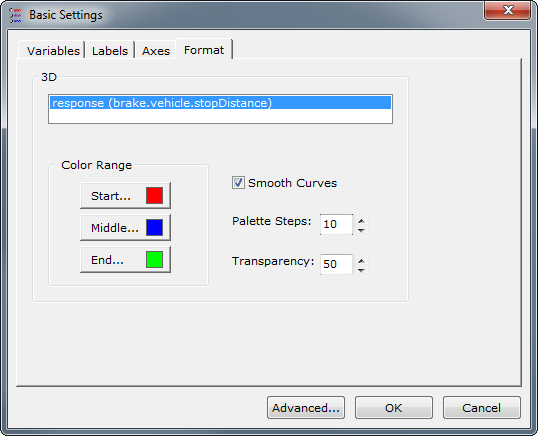Increase Palette Steps with up arrow
This screenshot has height=436, width=538.
point(361,220)
